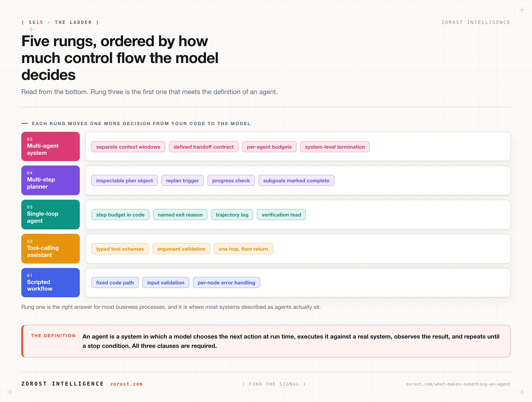Select the step budget in code tag
This screenshot has width=532, height=402.
pos(120,215)
